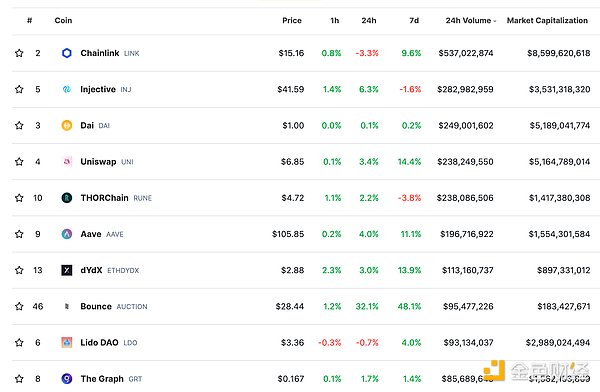Click the # rank column header
This screenshot has height=392, width=600.
(x=29, y=20)
